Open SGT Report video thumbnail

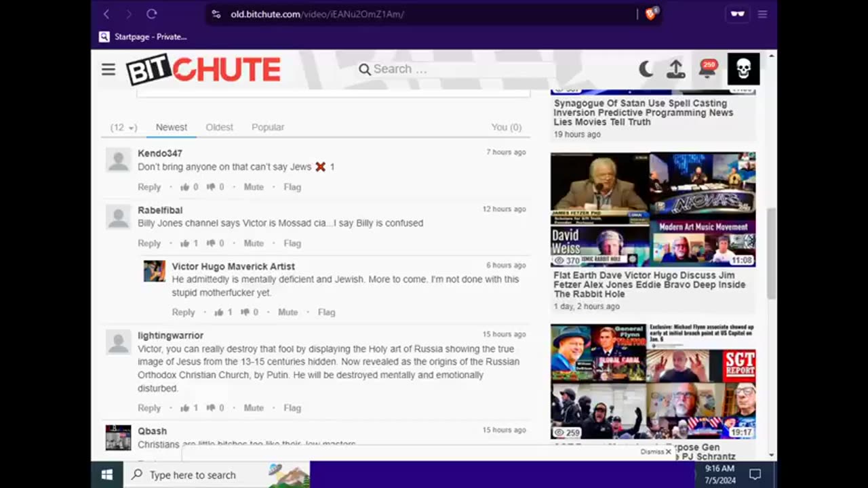[653, 382]
